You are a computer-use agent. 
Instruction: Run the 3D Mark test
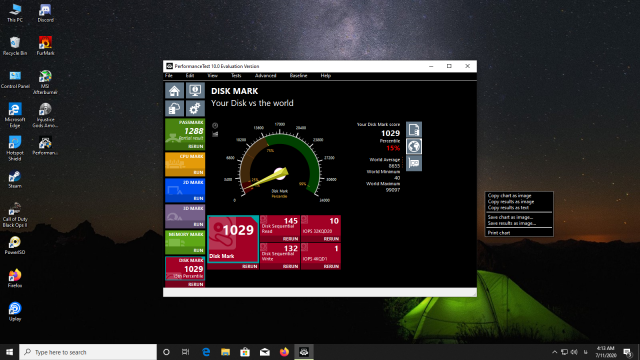pos(198,224)
